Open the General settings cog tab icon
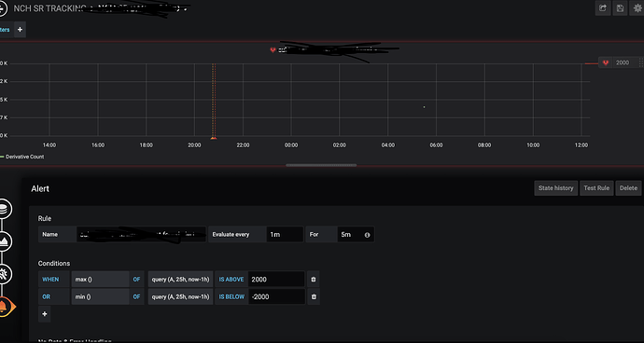Image resolution: width=644 pixels, height=343 pixels. (4, 274)
